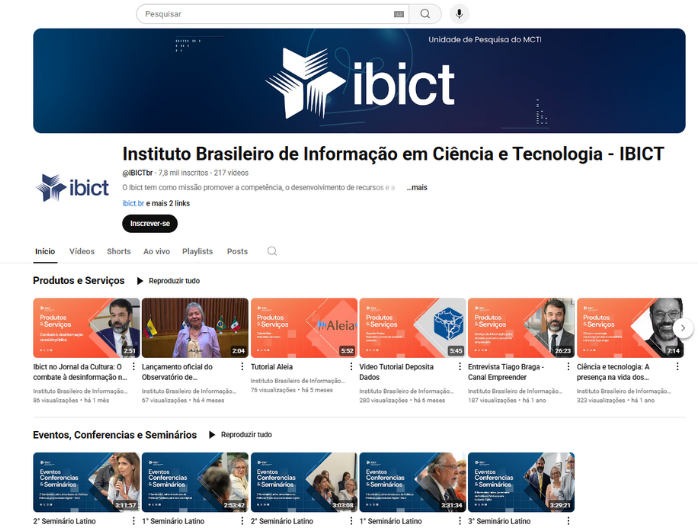The height and width of the screenshot is (528, 698).
Task: Play all Eventos, Conferencias e Seminários videos
Action: coord(241,435)
